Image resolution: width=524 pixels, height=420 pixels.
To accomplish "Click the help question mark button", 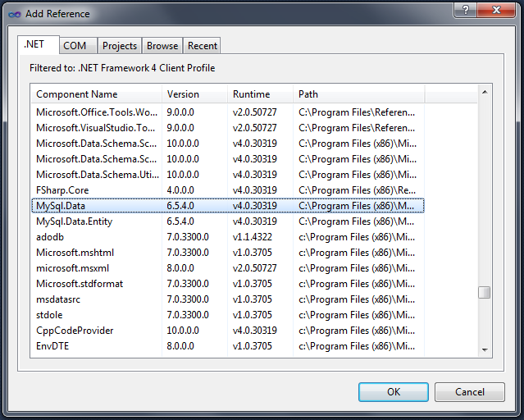I will coord(466,10).
